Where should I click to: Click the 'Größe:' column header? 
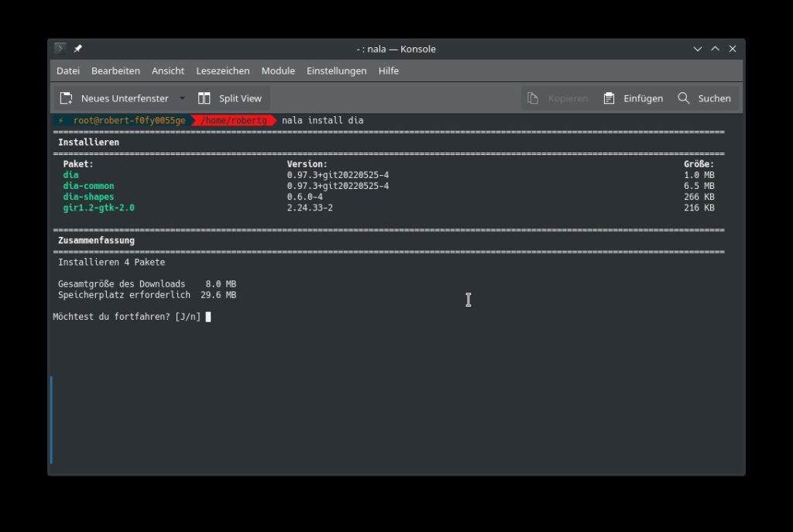[699, 164]
